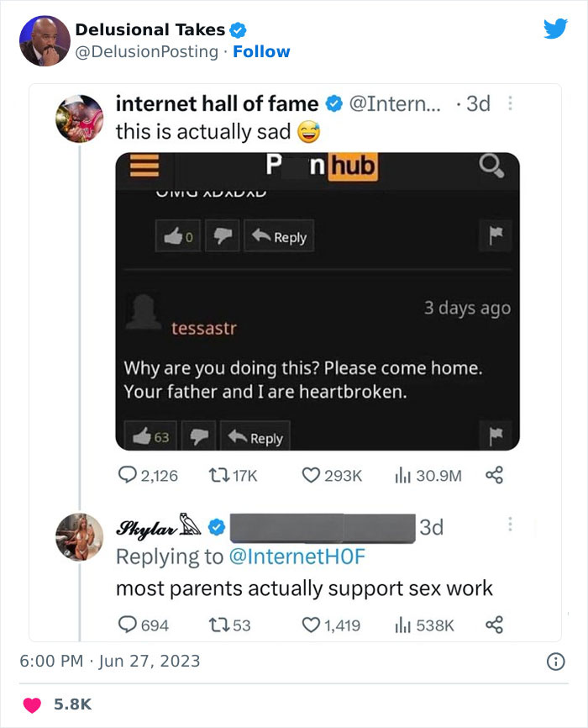Flag tessastr's comment for reporting

tap(497, 434)
